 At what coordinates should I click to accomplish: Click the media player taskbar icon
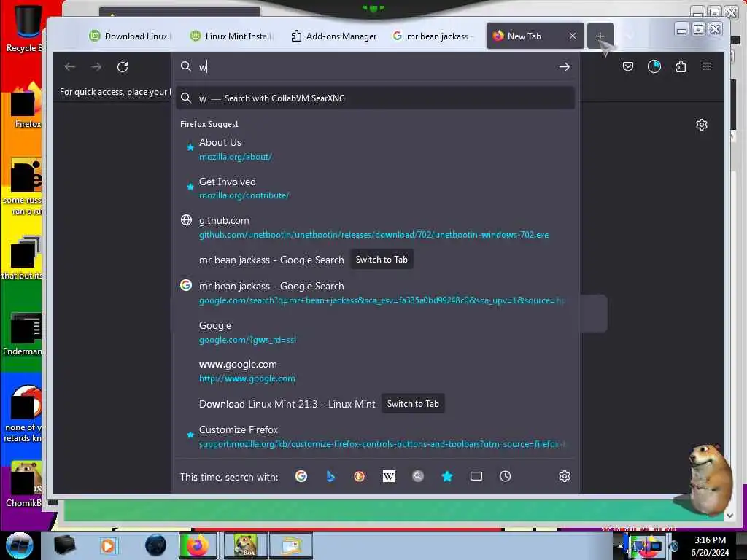108,545
